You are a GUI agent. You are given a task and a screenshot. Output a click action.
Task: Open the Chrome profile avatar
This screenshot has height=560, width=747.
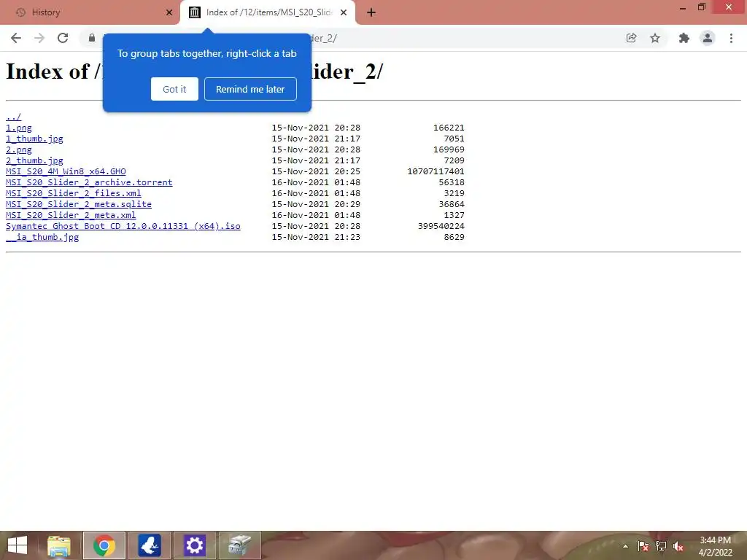pyautogui.click(x=708, y=38)
